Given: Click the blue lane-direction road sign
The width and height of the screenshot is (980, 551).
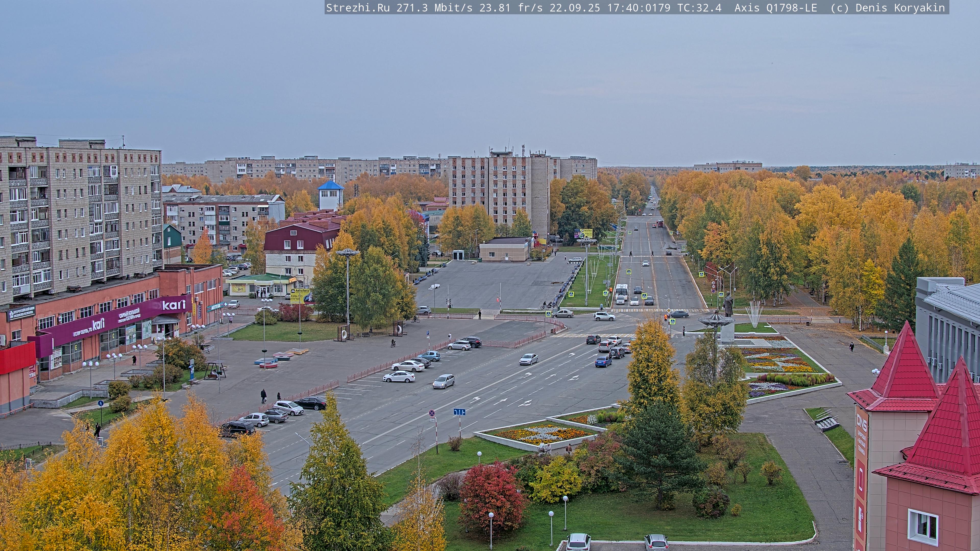Looking at the screenshot, I should (x=459, y=412).
